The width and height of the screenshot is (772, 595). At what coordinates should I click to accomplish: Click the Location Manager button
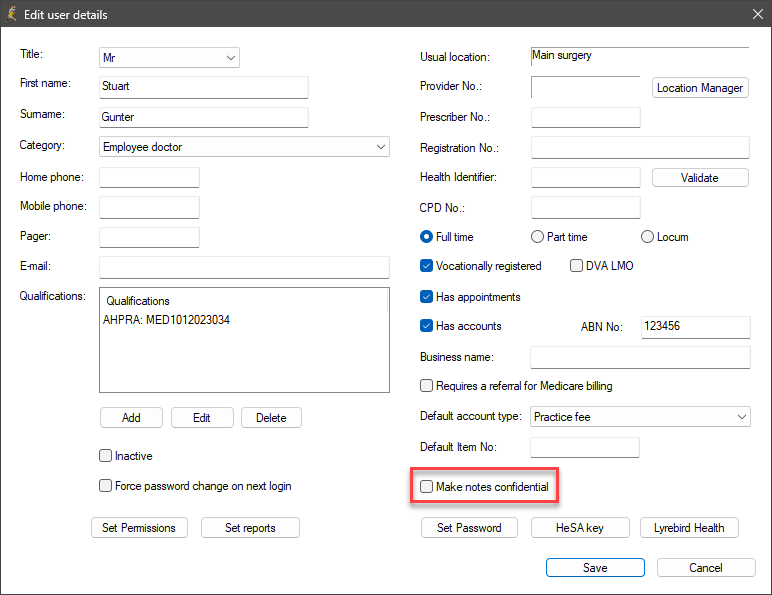(x=700, y=88)
